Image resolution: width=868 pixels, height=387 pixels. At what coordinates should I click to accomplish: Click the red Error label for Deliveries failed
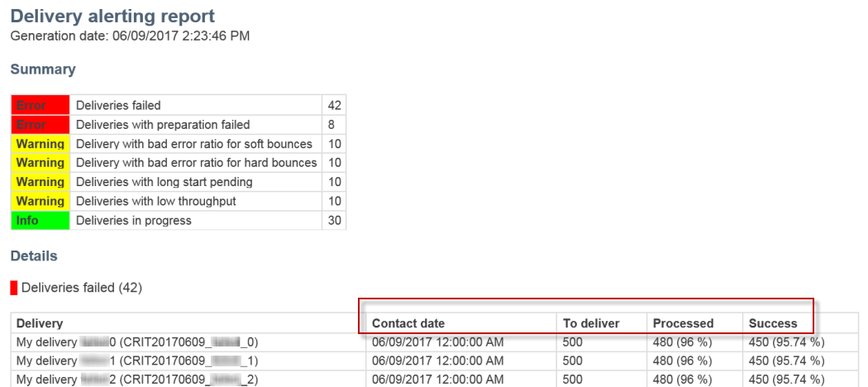coord(41,105)
